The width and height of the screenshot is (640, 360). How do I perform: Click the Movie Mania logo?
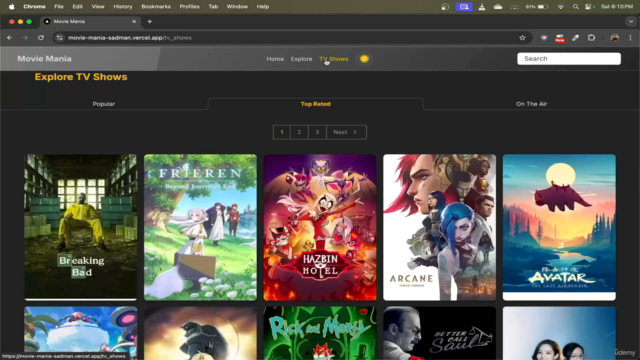[x=44, y=59]
